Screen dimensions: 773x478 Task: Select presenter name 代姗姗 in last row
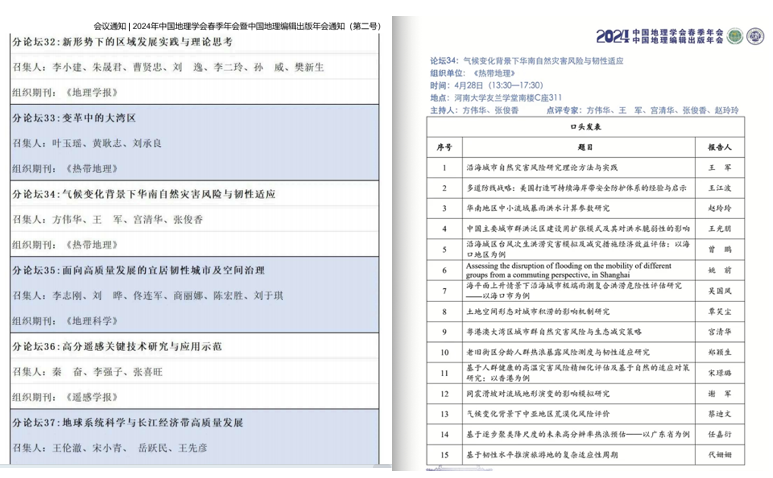pos(719,455)
